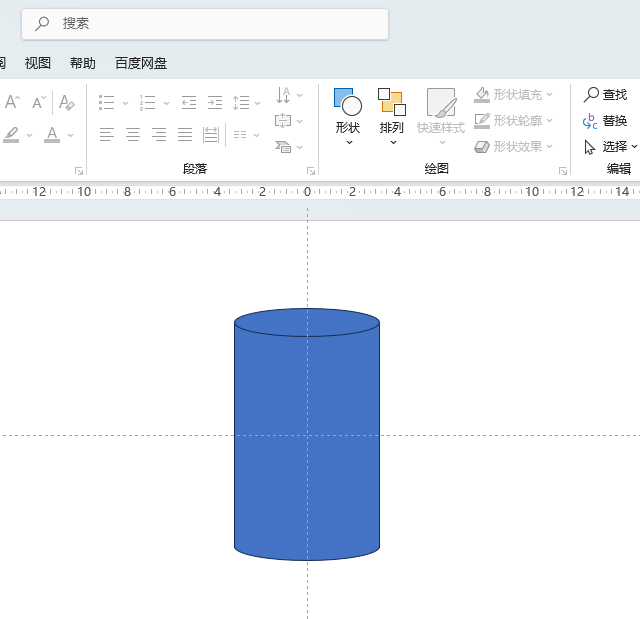The width and height of the screenshot is (640, 619).
Task: Click the increase indent icon
Action: pyautogui.click(x=214, y=102)
